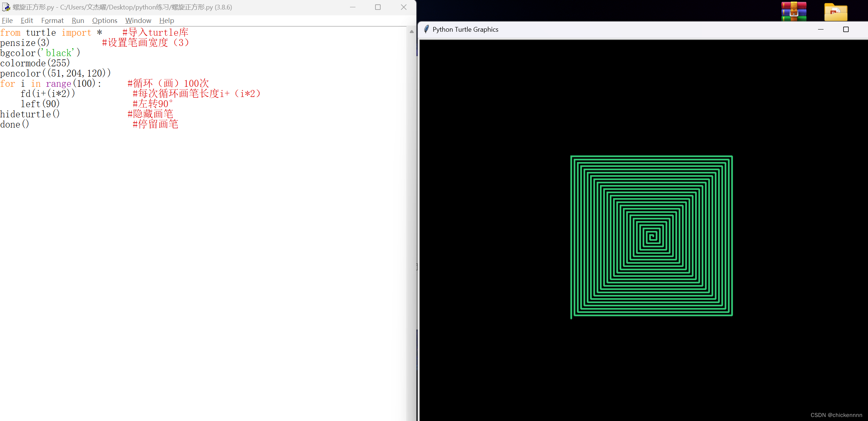Close the IDLE editor window

pos(404,7)
